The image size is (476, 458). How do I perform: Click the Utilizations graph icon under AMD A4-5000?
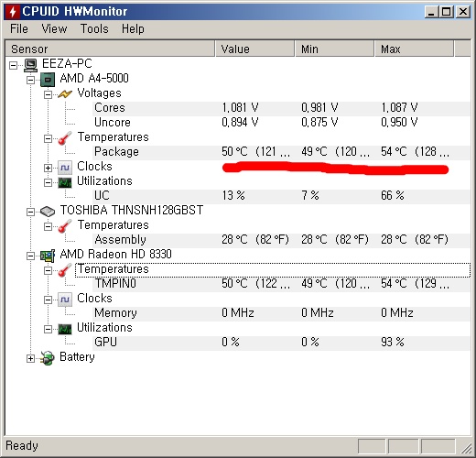pyautogui.click(x=65, y=182)
